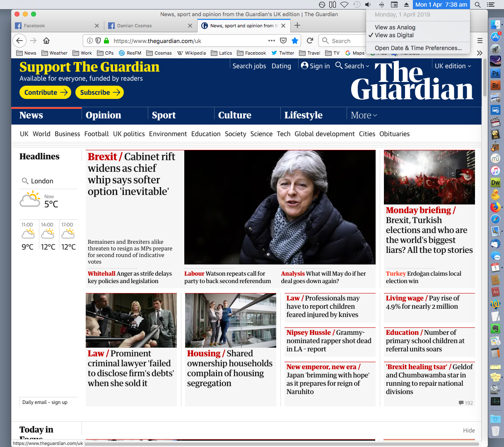
Task: Open the Sign in link
Action: pos(315,66)
